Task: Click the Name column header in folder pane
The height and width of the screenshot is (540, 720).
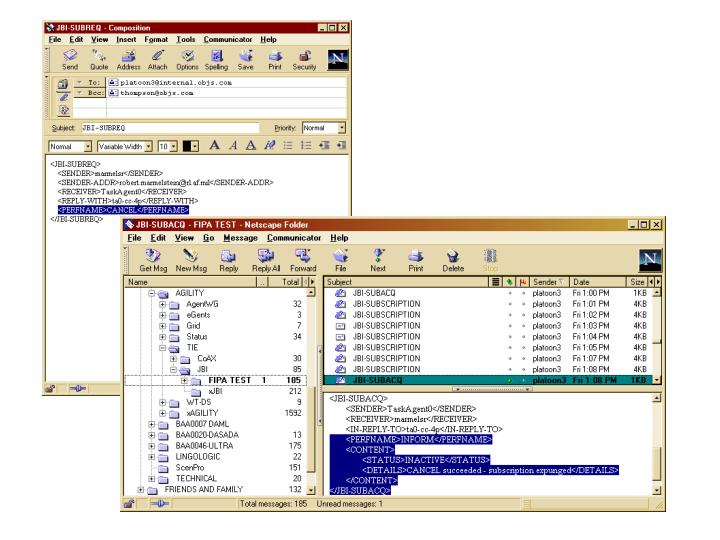Action: (190, 282)
